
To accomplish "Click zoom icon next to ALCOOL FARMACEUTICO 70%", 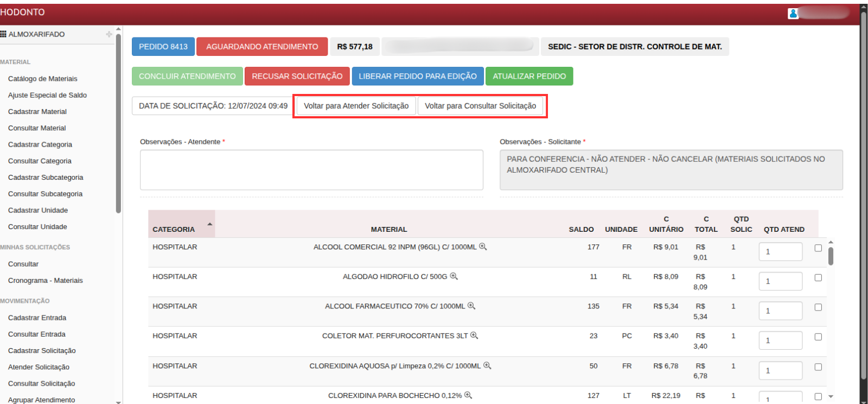I will tap(471, 306).
